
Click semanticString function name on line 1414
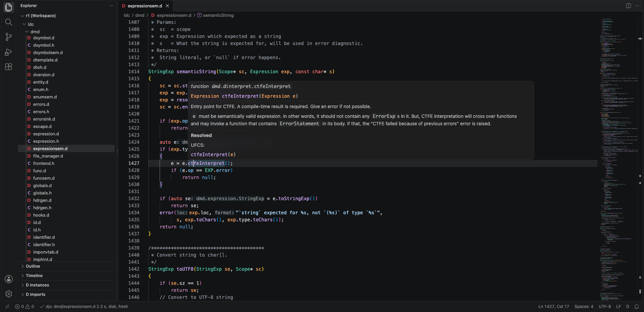coord(196,72)
